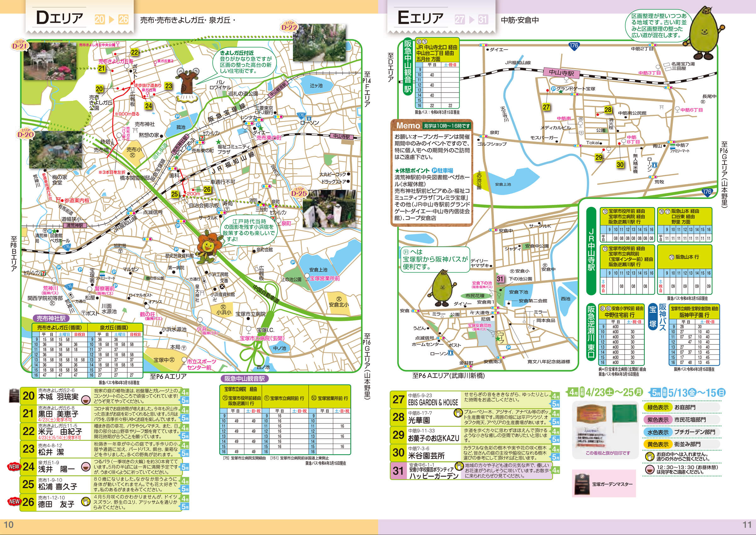The image size is (756, 535).
Task: Click the hand icon in the legend
Action: click(x=649, y=456)
